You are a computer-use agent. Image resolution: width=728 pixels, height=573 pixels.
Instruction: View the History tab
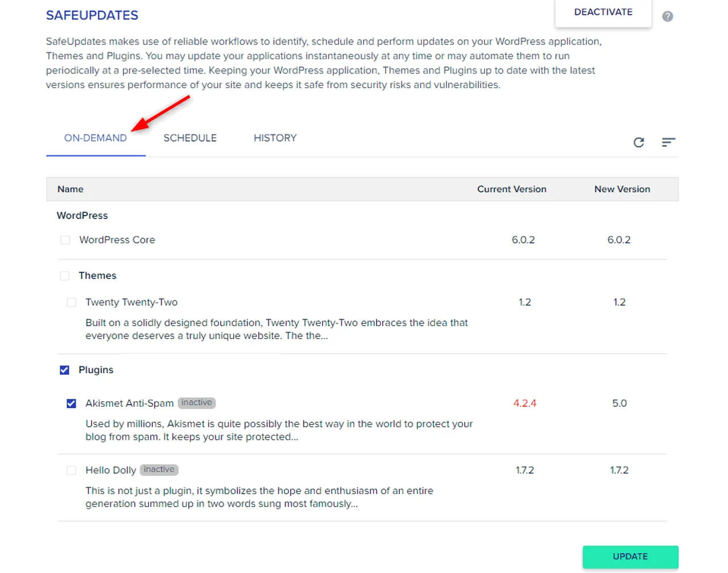coord(275,138)
